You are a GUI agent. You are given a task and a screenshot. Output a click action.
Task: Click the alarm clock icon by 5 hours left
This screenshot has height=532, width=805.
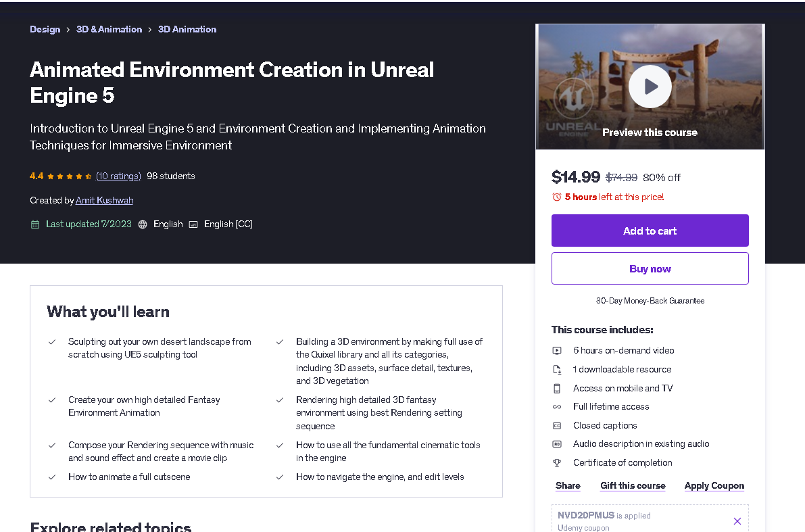tap(556, 197)
